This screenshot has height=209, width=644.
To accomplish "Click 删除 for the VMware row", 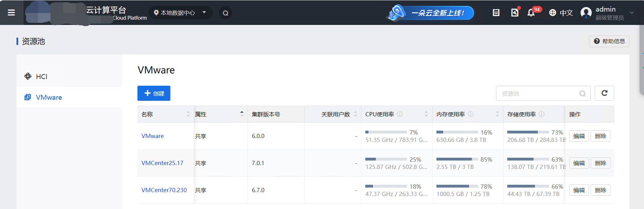I will 601,136.
